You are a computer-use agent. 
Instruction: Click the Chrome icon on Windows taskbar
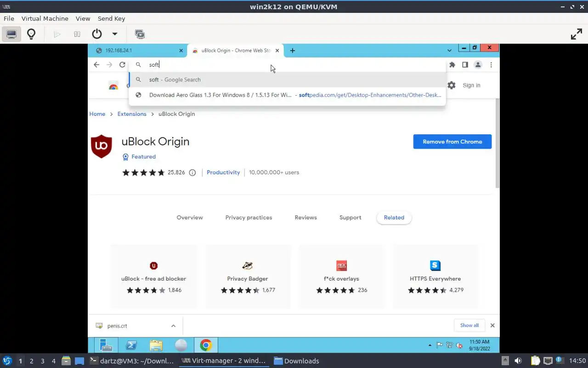[x=206, y=345]
